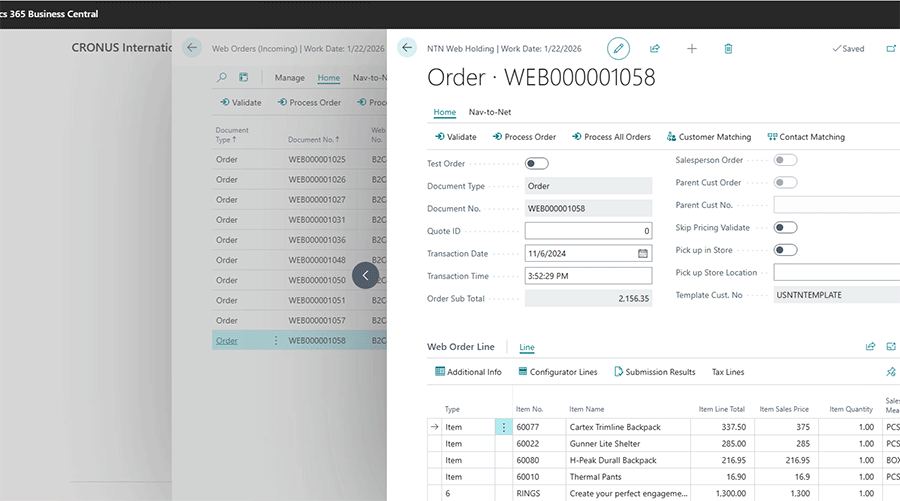
Task: Click the Item Line Total column header
Action: [721, 409]
